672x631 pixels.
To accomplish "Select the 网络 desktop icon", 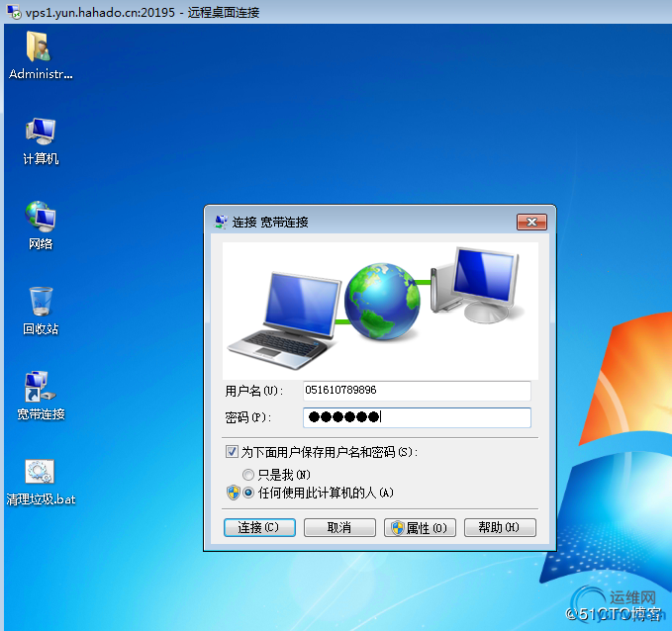I will point(41,225).
